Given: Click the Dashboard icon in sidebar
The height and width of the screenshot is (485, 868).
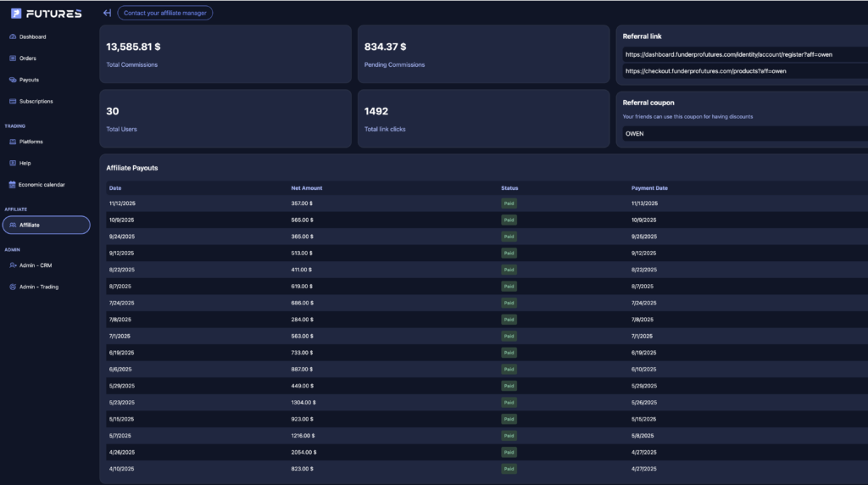Looking at the screenshot, I should click(x=13, y=37).
